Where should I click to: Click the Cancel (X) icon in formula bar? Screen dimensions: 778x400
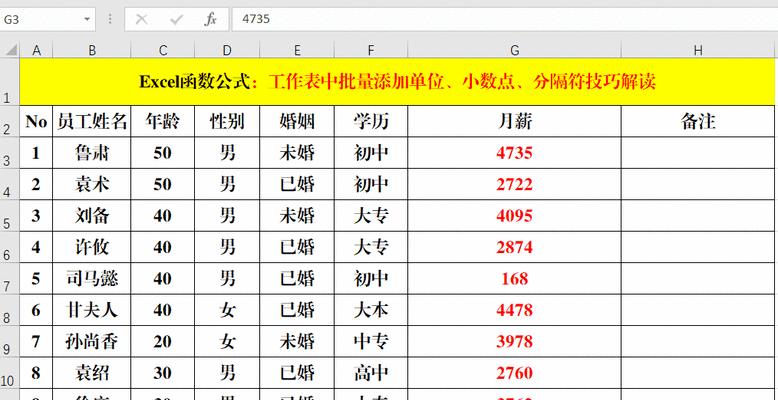tap(141, 19)
